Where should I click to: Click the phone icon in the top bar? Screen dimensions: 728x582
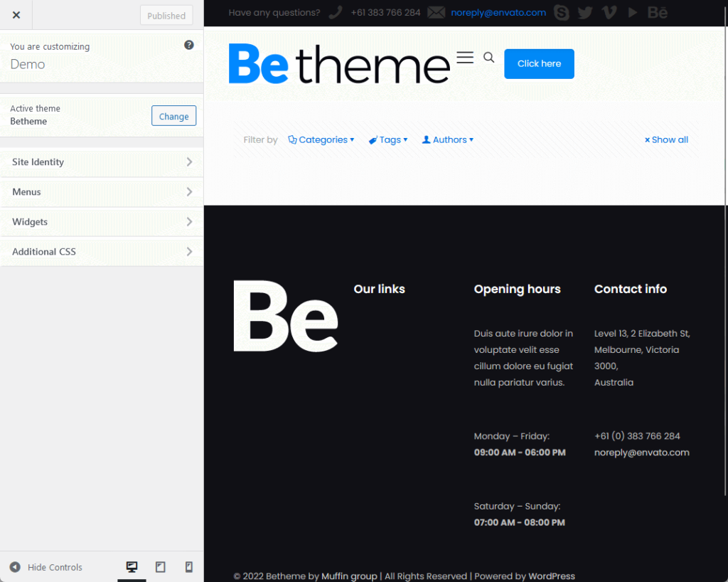(336, 13)
